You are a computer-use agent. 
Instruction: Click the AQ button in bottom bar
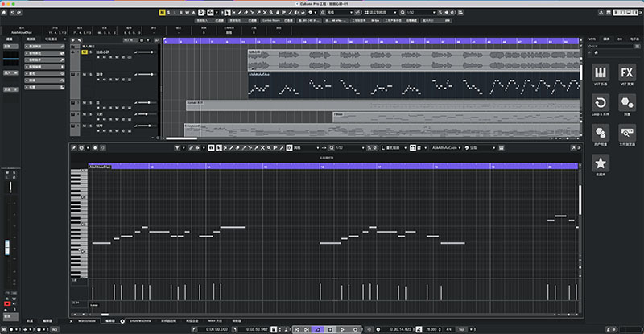pyautogui.click(x=54, y=329)
